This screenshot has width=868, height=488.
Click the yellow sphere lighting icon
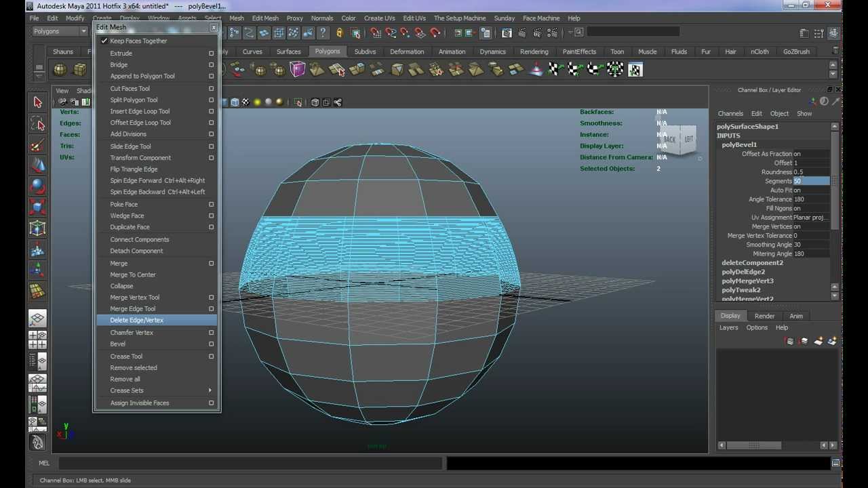click(257, 102)
